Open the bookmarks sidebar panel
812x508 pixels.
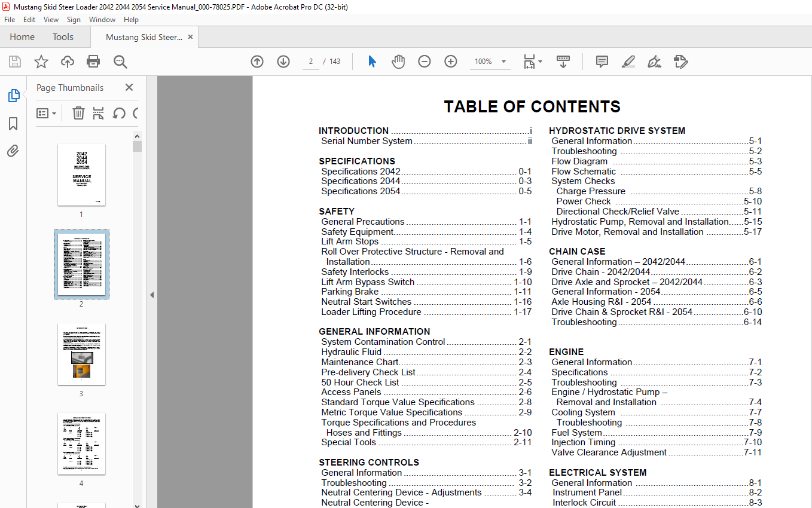(x=13, y=124)
